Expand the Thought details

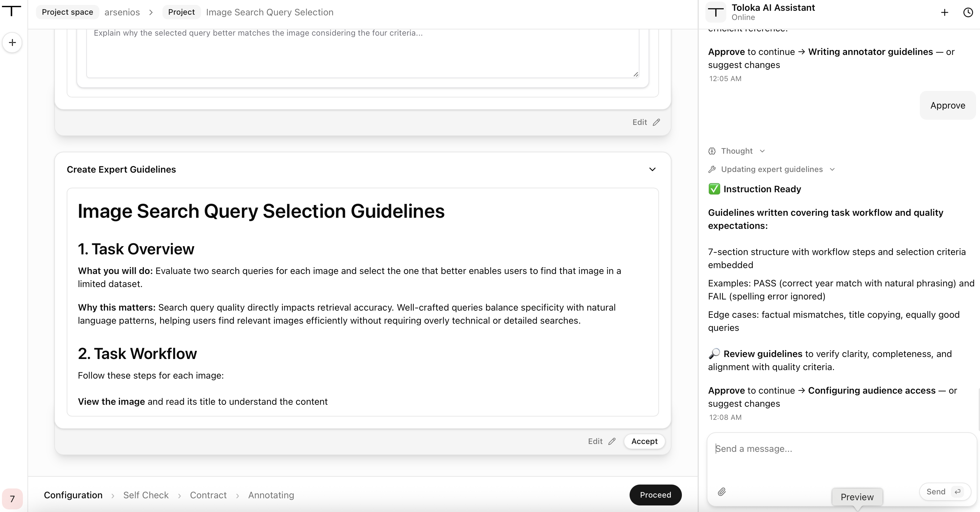point(736,151)
